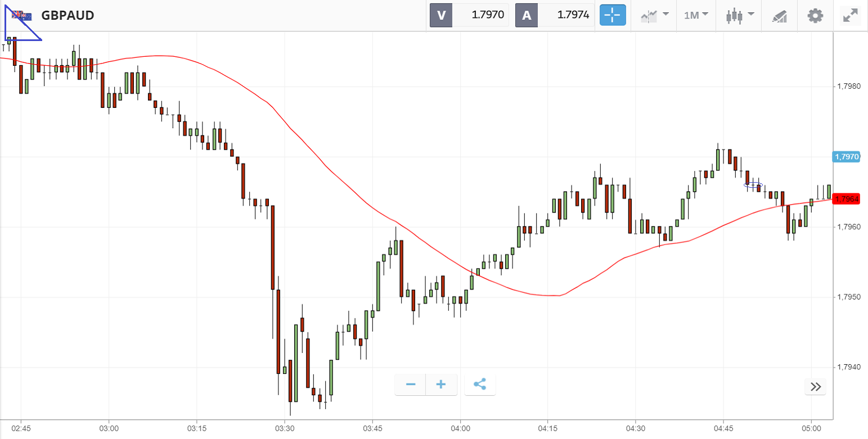This screenshot has height=439, width=868.
Task: Expand chart to fullscreen
Action: point(849,15)
